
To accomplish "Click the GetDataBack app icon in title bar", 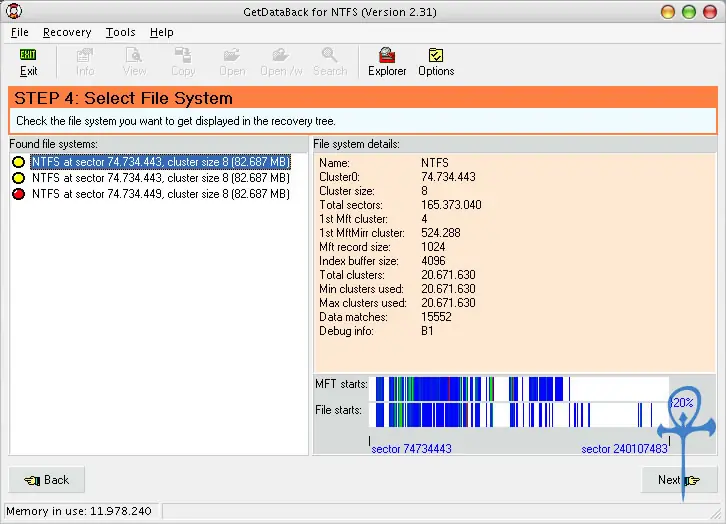I will click(14, 11).
